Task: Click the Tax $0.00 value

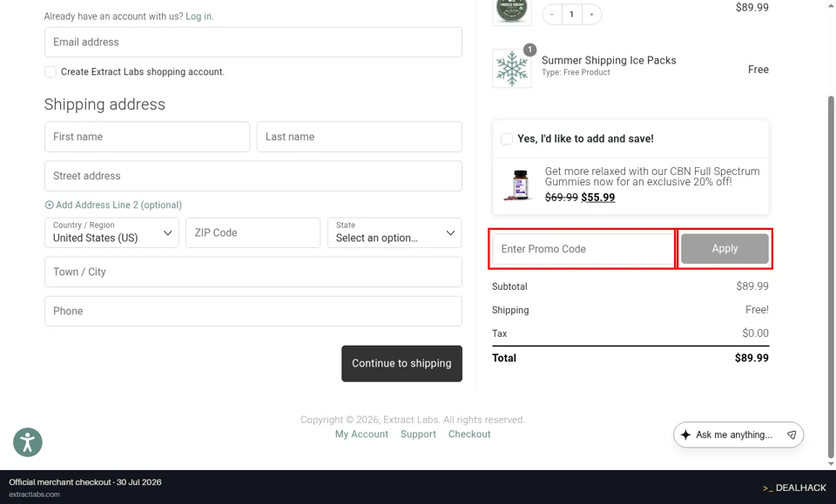Action: pos(756,333)
